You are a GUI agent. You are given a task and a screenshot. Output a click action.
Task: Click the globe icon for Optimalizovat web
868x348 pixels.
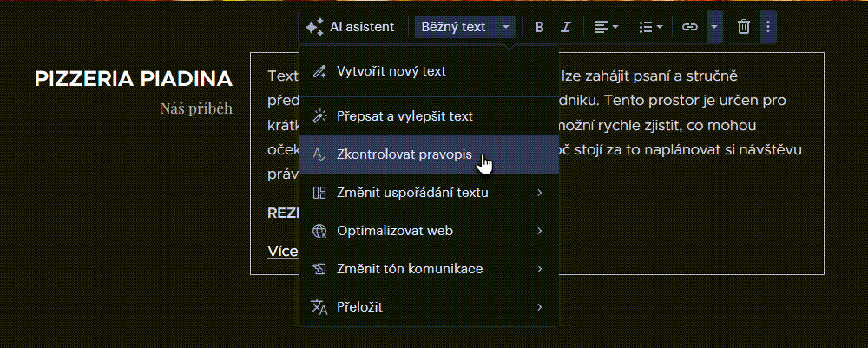319,231
